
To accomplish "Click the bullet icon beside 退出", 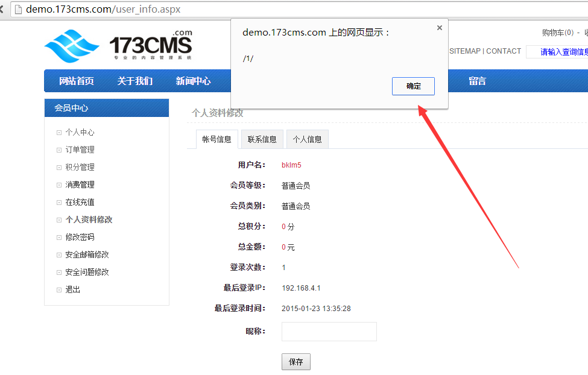I will click(59, 290).
